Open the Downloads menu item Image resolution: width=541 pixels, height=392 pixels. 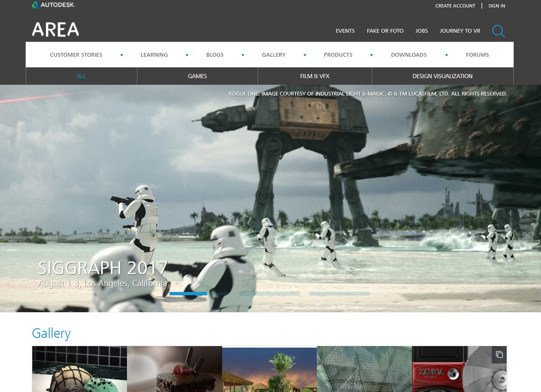tap(408, 55)
